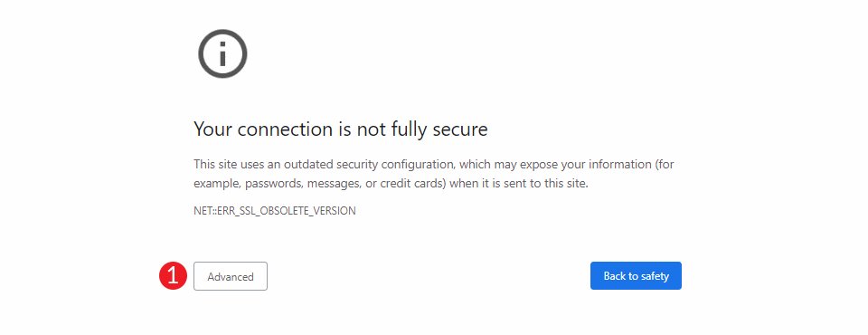This screenshot has height=335, width=868.
Task: Click the "This site uses" sentence start
Action: (223, 165)
